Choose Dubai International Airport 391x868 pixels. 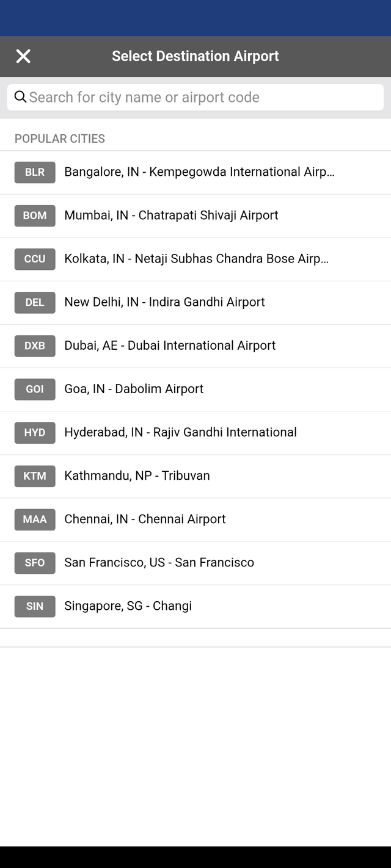[195, 345]
